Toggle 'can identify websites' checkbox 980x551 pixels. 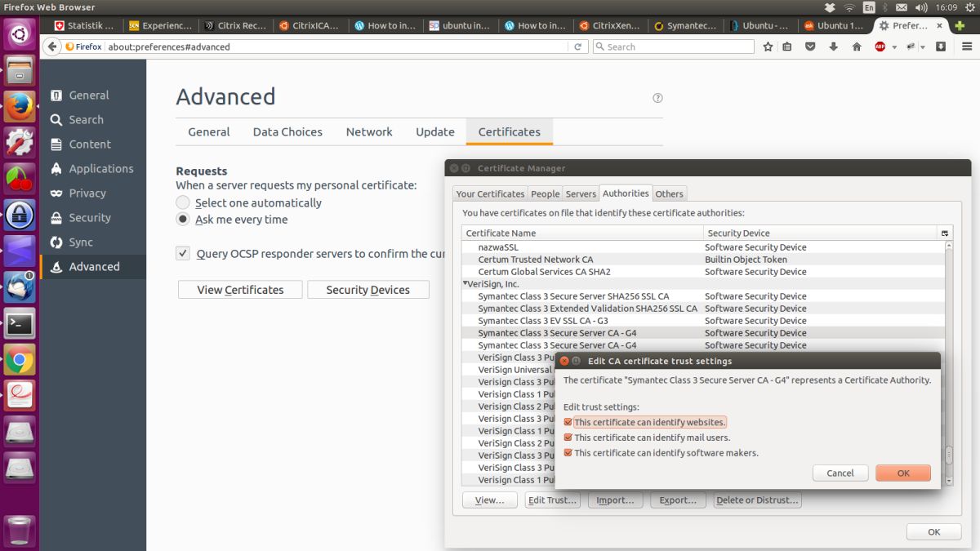pos(568,422)
